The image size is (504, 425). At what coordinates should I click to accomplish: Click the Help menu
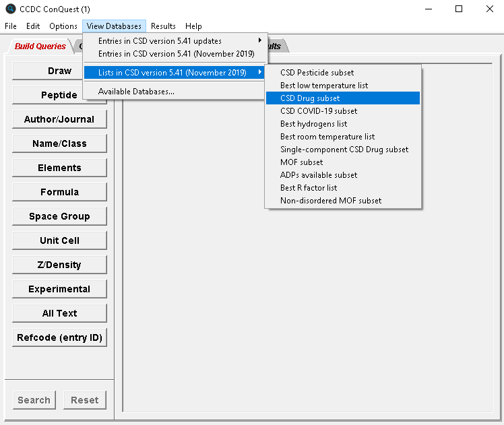coord(193,26)
